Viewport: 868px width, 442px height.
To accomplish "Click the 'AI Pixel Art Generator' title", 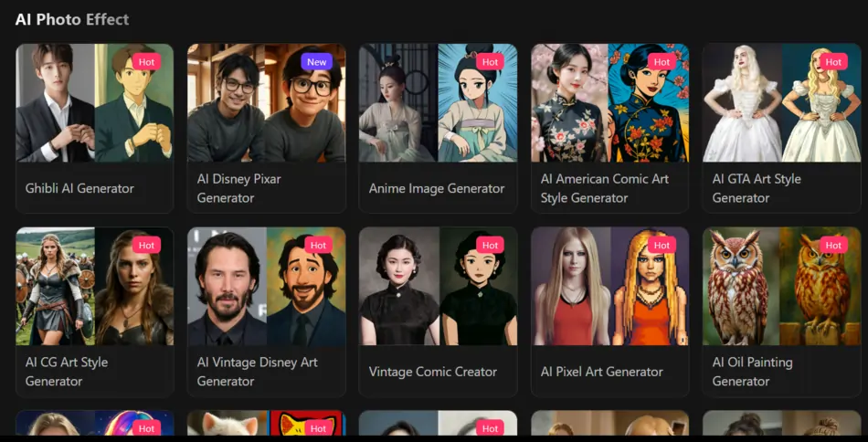I will pyautogui.click(x=602, y=372).
